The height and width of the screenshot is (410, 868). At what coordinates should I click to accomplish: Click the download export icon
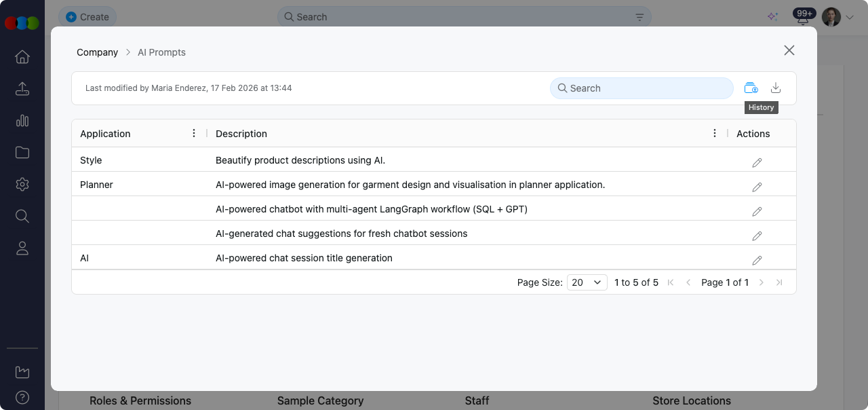(776, 88)
